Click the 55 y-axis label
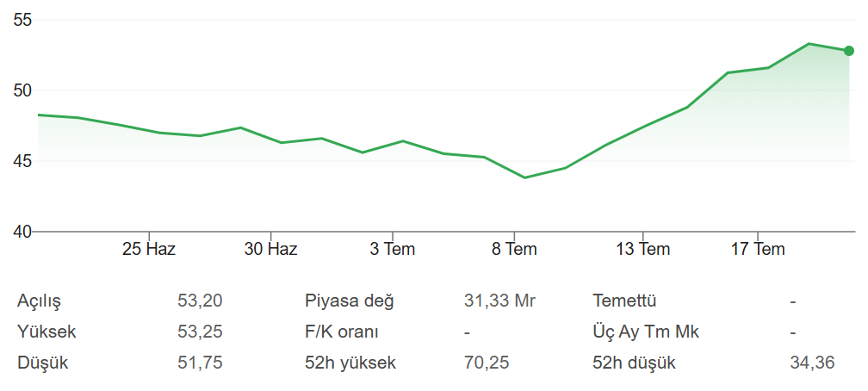The height and width of the screenshot is (391, 868). tap(22, 20)
